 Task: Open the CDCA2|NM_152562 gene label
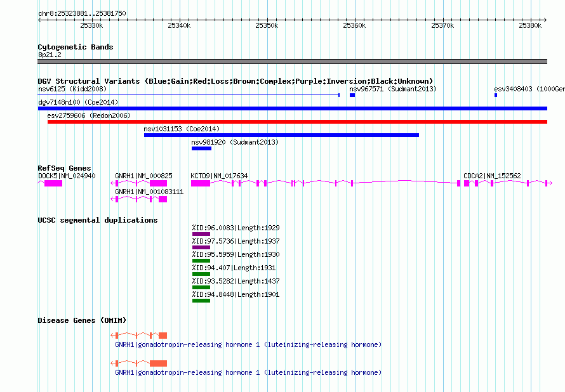click(492, 176)
